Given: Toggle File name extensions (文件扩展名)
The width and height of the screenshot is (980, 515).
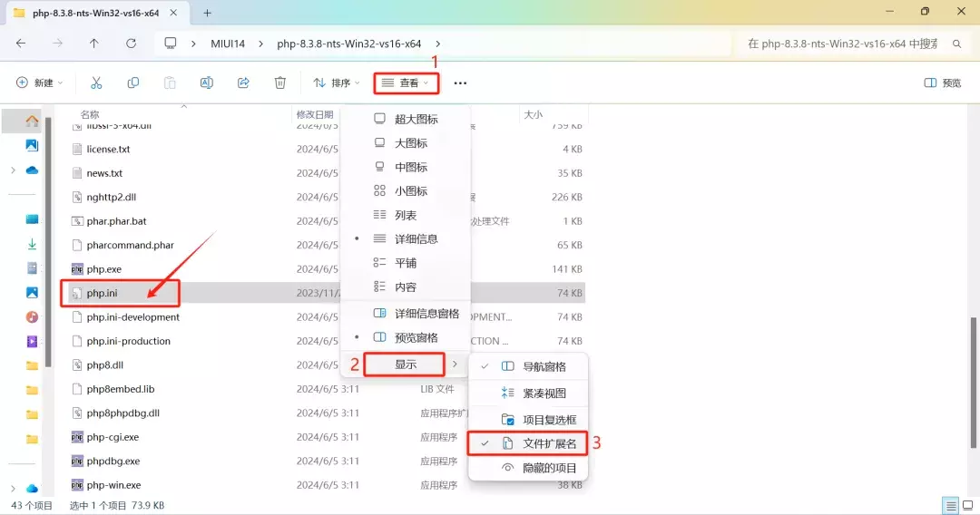Looking at the screenshot, I should 527,444.
